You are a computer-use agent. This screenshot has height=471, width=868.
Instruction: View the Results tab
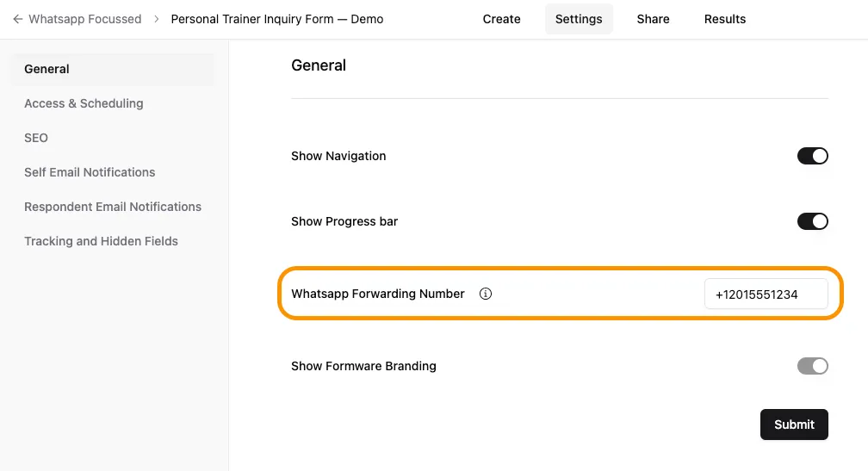point(725,19)
